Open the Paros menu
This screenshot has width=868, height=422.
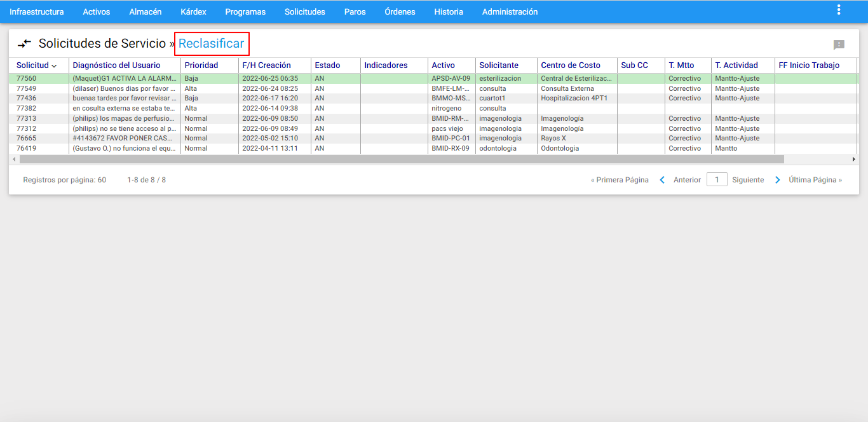click(x=355, y=11)
